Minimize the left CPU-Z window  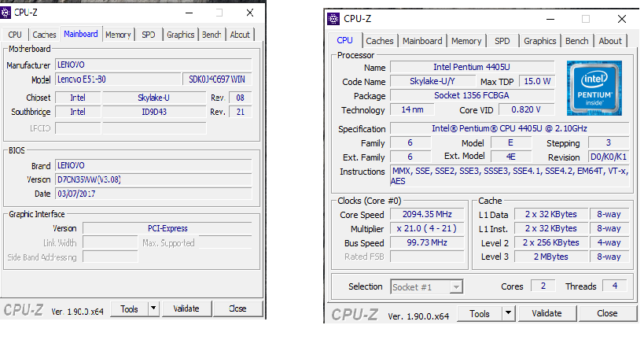click(189, 13)
